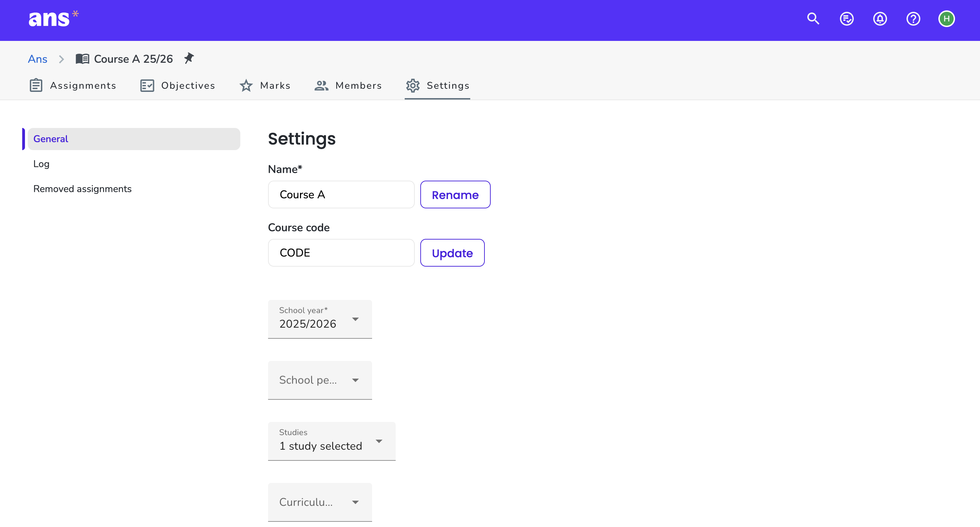Open the Studies dropdown

(x=332, y=441)
